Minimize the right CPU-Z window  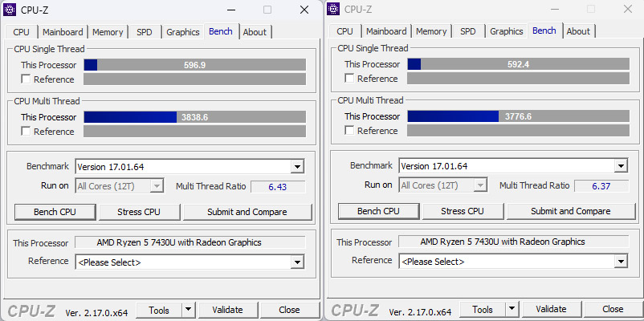(556, 9)
